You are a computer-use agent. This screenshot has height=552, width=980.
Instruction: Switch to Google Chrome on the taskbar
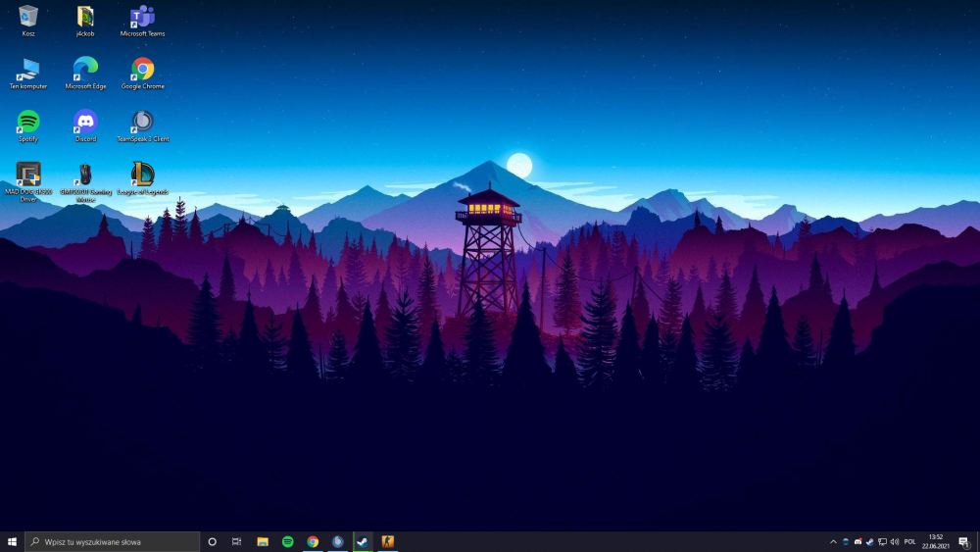(x=313, y=542)
